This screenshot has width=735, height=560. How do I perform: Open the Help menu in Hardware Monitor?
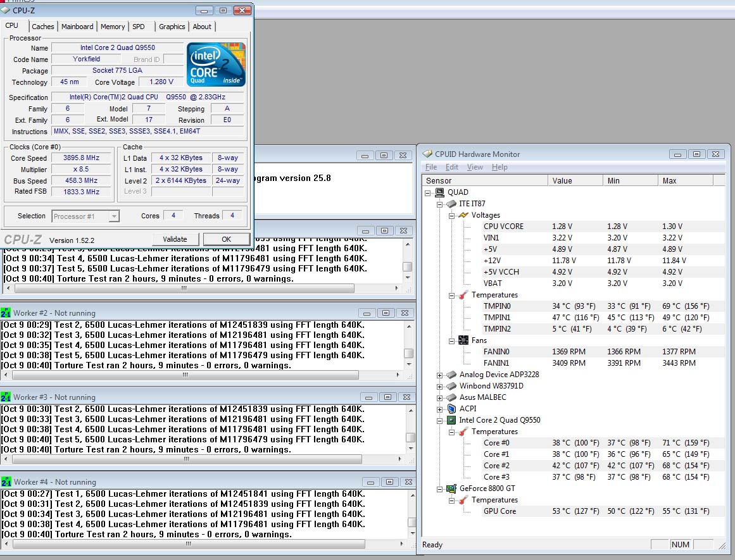(x=499, y=167)
